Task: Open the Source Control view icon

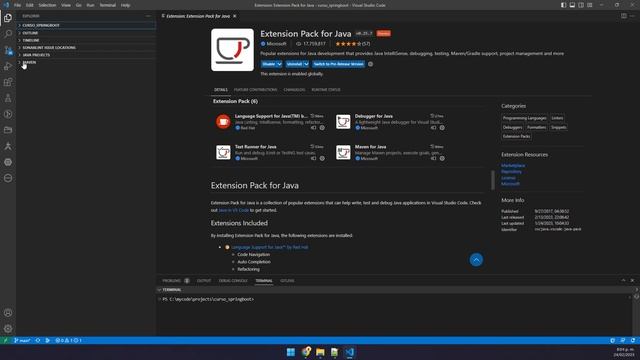Action: [x=8, y=50]
